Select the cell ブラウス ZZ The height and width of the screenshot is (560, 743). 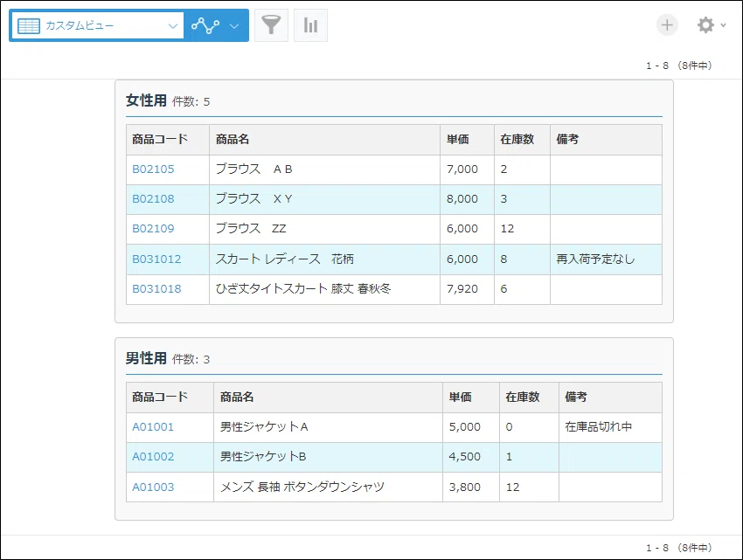tap(324, 229)
